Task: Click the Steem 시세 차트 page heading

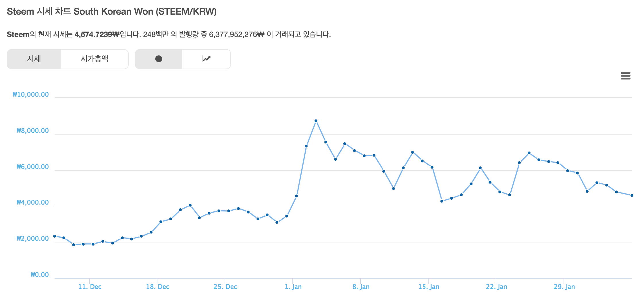Action: click(111, 11)
